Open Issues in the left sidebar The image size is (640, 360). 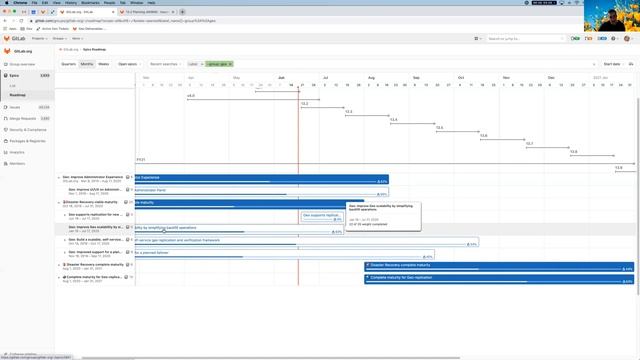15,107
